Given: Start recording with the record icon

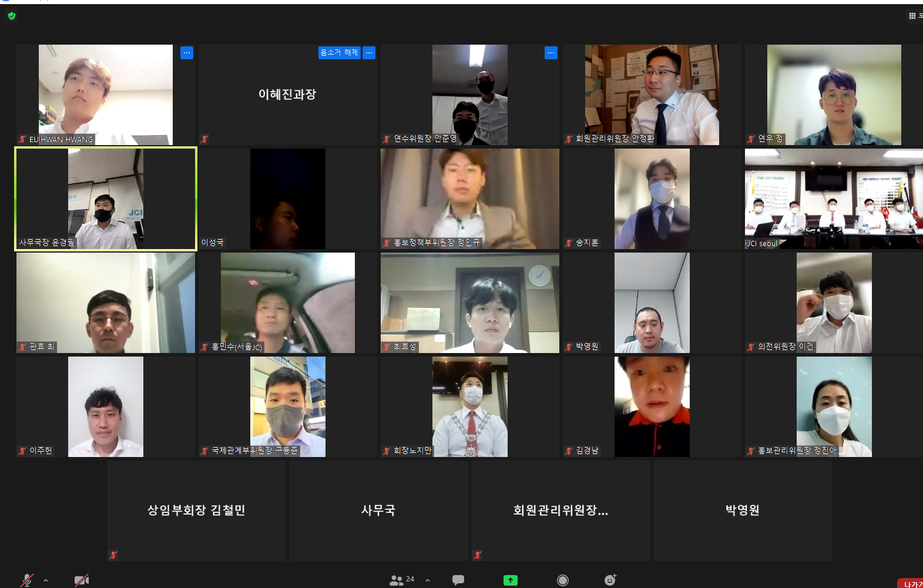Looking at the screenshot, I should coord(562,580).
